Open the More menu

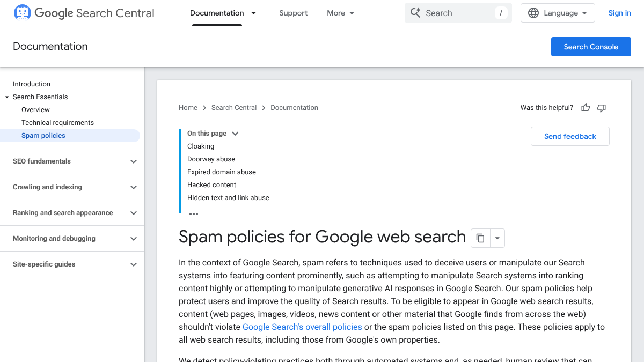point(341,13)
